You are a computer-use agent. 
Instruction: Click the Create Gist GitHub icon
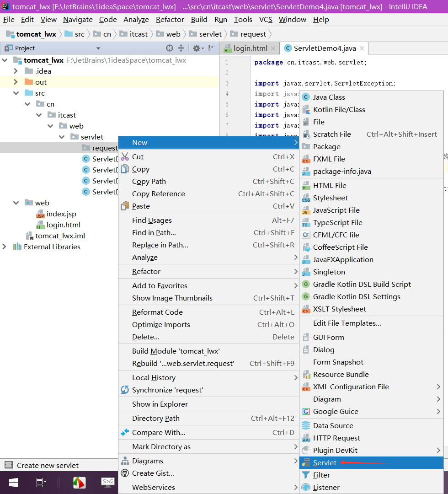coord(125,473)
